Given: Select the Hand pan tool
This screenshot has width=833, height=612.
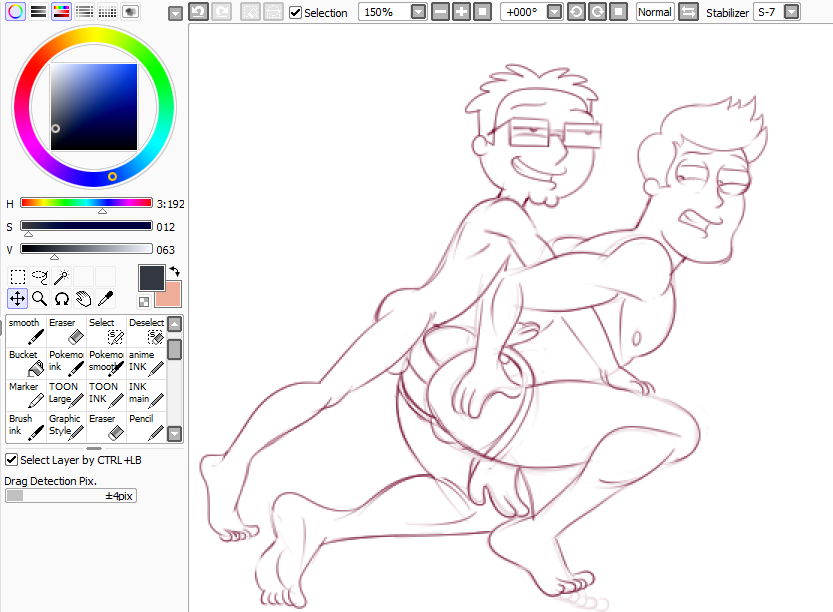Looking at the screenshot, I should click(84, 298).
